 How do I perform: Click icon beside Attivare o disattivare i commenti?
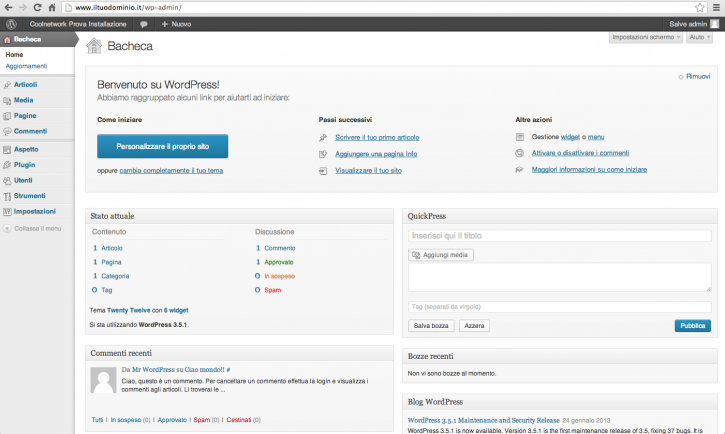(520, 153)
